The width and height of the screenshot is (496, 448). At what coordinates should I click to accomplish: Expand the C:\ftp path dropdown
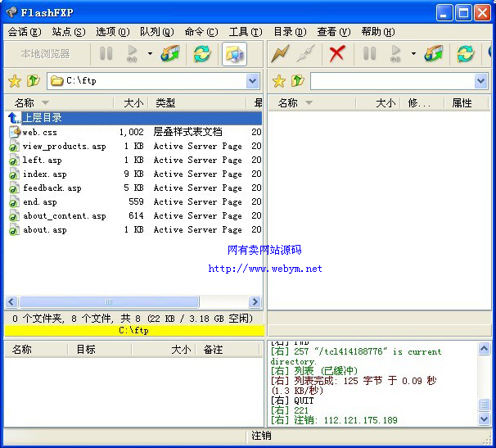(x=252, y=81)
